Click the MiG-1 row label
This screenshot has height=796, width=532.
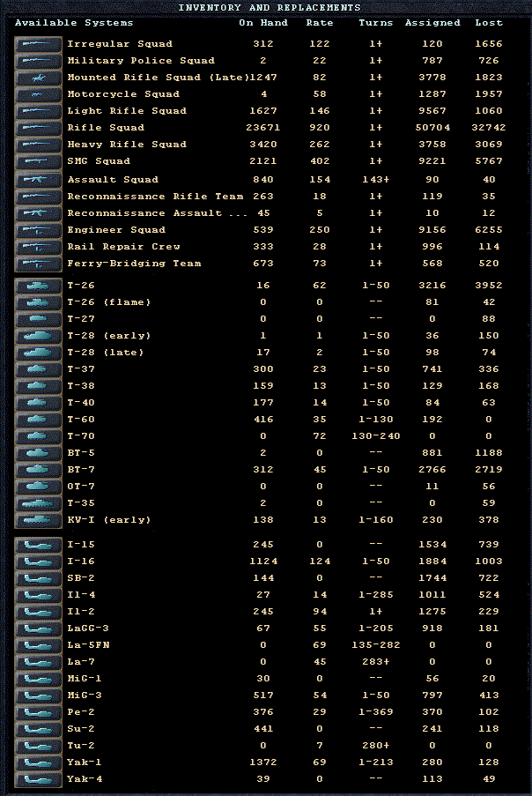coord(85,678)
